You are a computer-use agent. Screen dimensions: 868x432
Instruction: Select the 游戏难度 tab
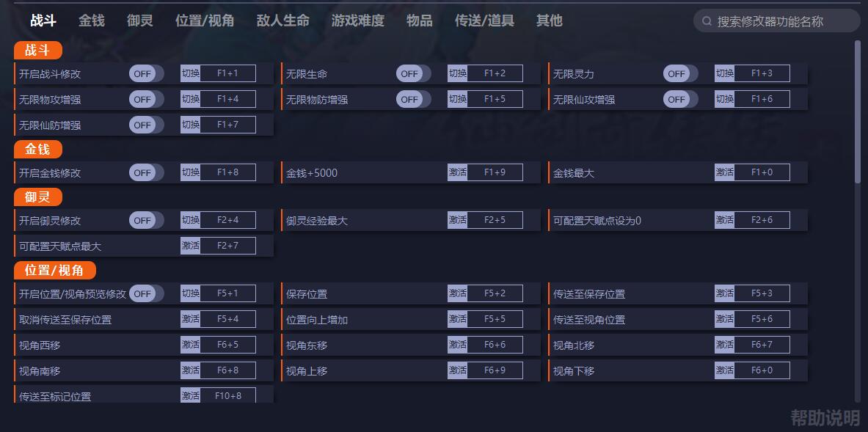pyautogui.click(x=358, y=21)
